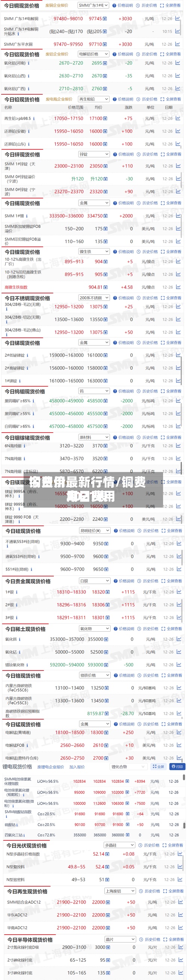Click info icon beside 通氧553#硅(昆明)
Screen dimensions: 187x980
coord(39,557)
